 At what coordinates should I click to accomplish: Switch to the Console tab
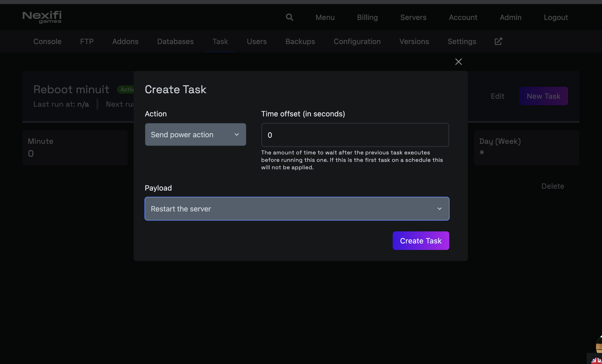pos(47,41)
